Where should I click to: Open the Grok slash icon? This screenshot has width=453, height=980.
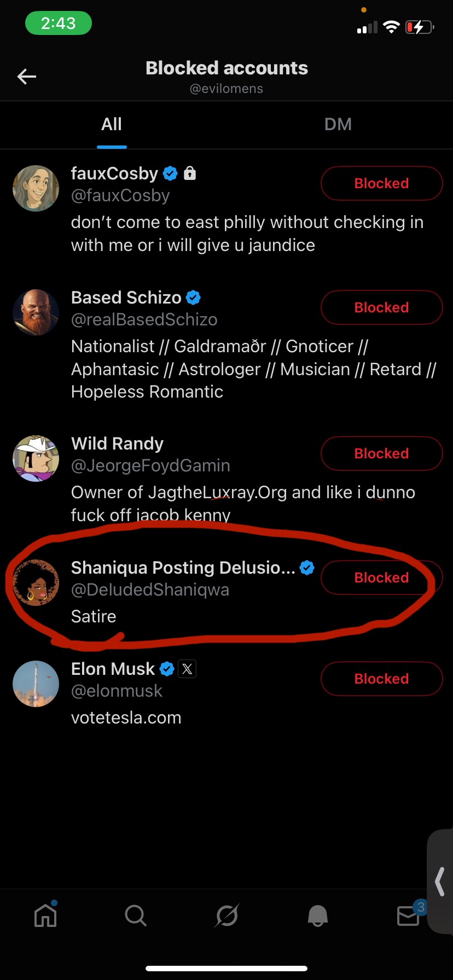226,915
